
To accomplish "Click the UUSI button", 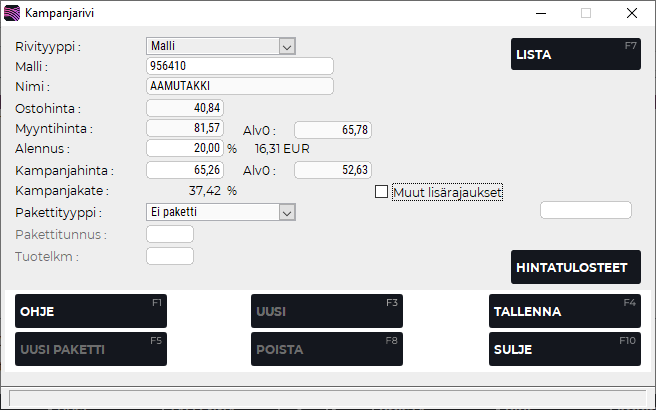I will 326,311.
